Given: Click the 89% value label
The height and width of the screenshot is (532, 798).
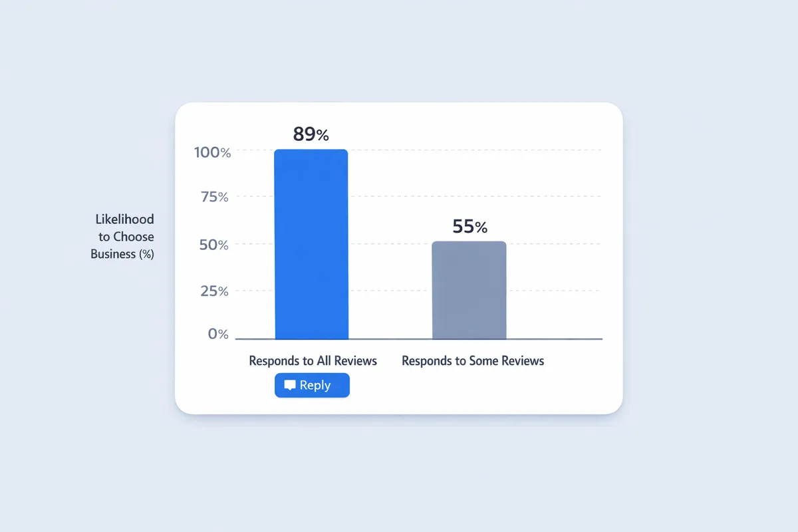Looking at the screenshot, I should coord(311,134).
